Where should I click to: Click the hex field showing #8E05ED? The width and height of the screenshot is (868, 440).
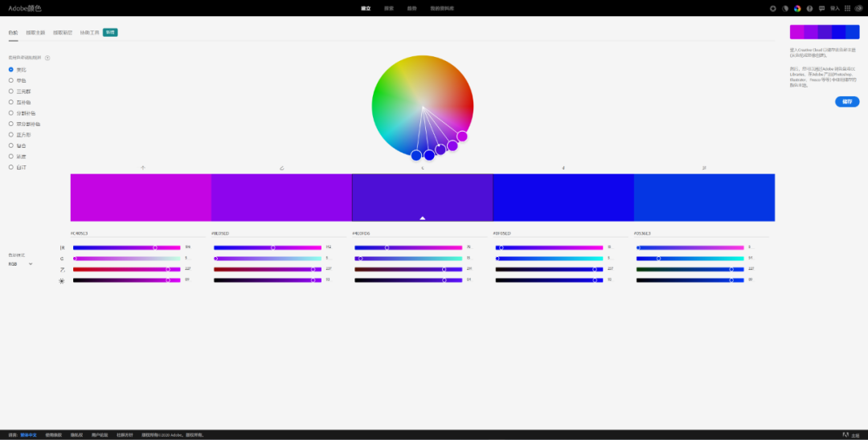coord(278,234)
